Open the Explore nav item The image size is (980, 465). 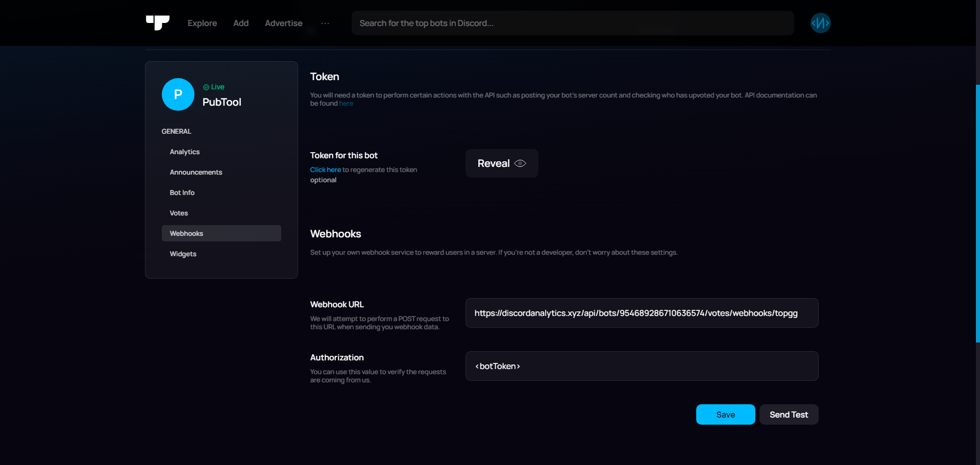point(202,23)
